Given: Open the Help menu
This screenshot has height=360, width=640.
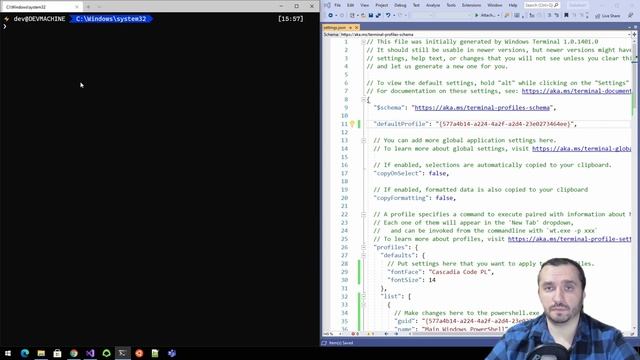Looking at the screenshot, I should (513, 5).
